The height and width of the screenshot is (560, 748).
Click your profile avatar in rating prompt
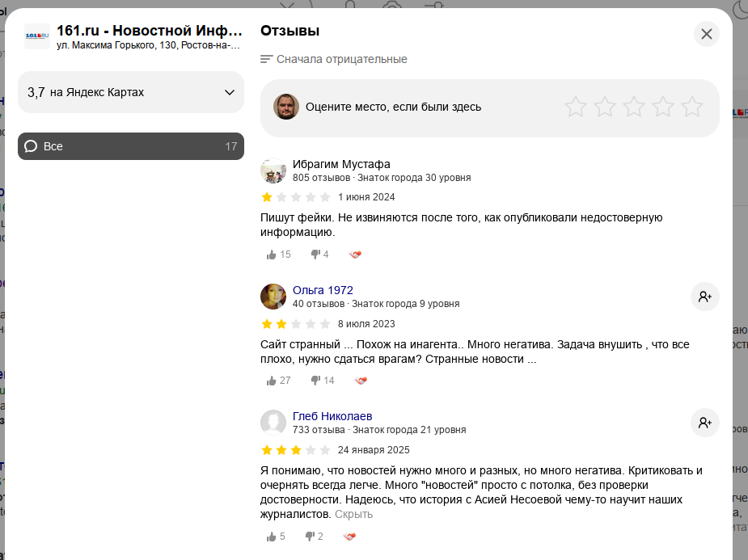tap(285, 107)
